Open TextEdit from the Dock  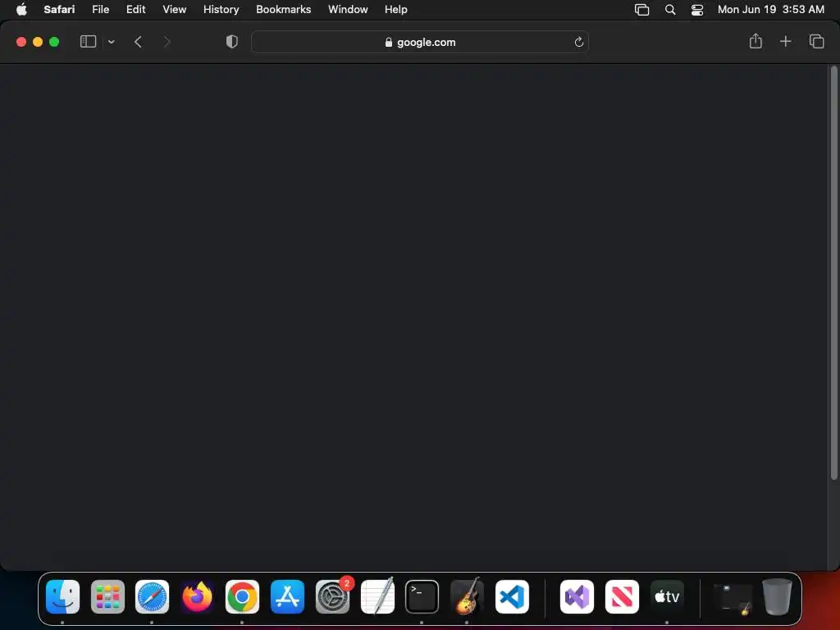(x=377, y=596)
